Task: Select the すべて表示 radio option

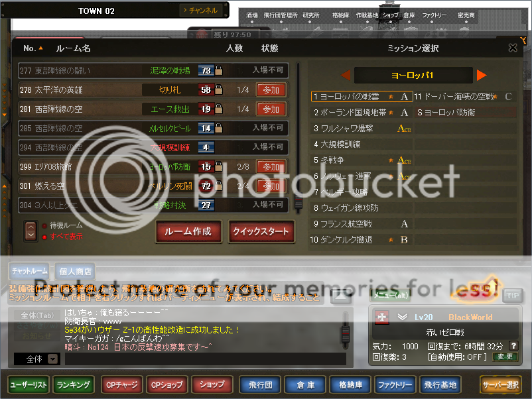Action: coord(45,236)
